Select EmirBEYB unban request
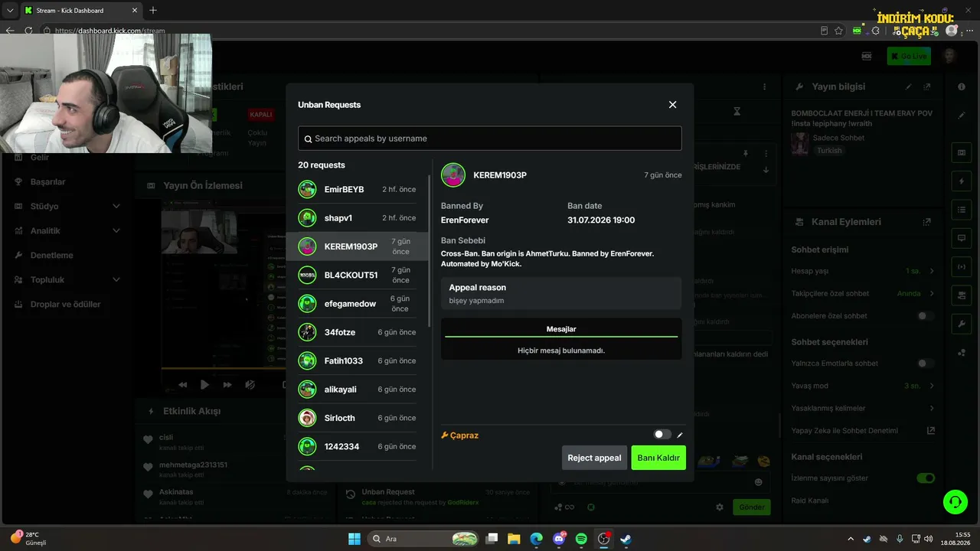This screenshot has height=551, width=980. [x=357, y=189]
